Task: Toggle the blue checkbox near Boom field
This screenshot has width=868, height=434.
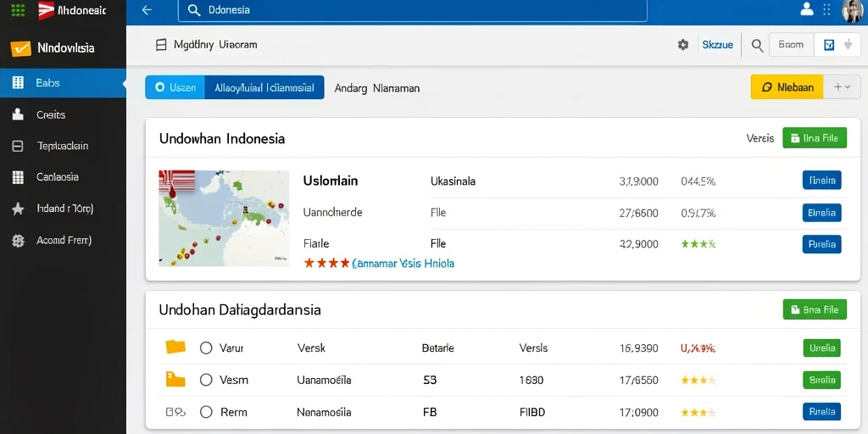Action: point(829,45)
